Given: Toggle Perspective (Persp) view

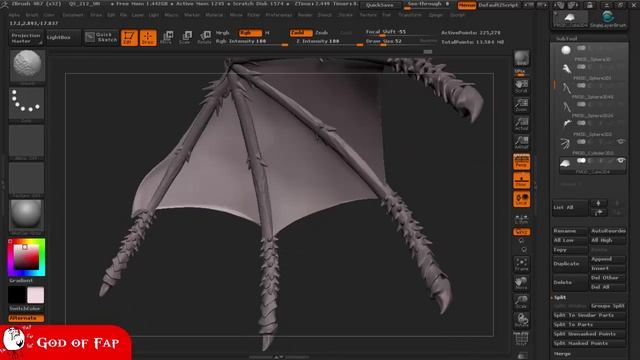Looking at the screenshot, I should point(521,162).
